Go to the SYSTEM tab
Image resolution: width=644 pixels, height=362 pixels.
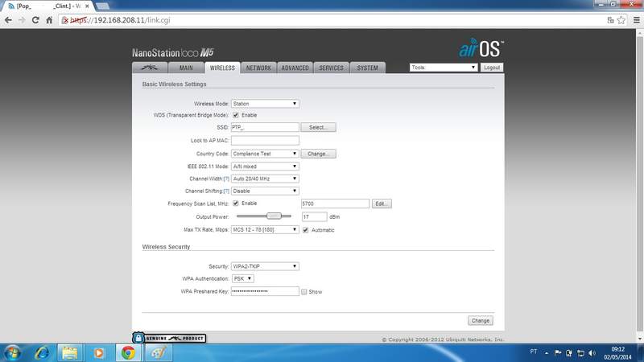367,68
